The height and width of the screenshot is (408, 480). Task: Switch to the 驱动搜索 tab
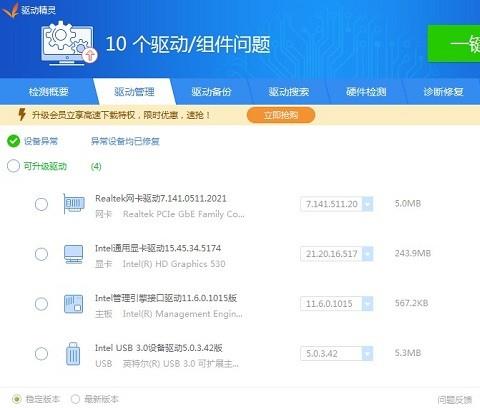(x=289, y=92)
